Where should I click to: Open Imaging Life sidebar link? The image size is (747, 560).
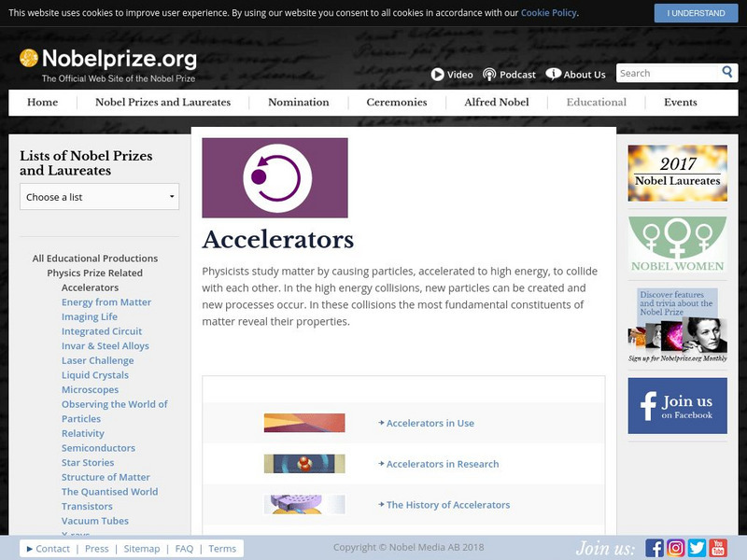pyautogui.click(x=90, y=316)
